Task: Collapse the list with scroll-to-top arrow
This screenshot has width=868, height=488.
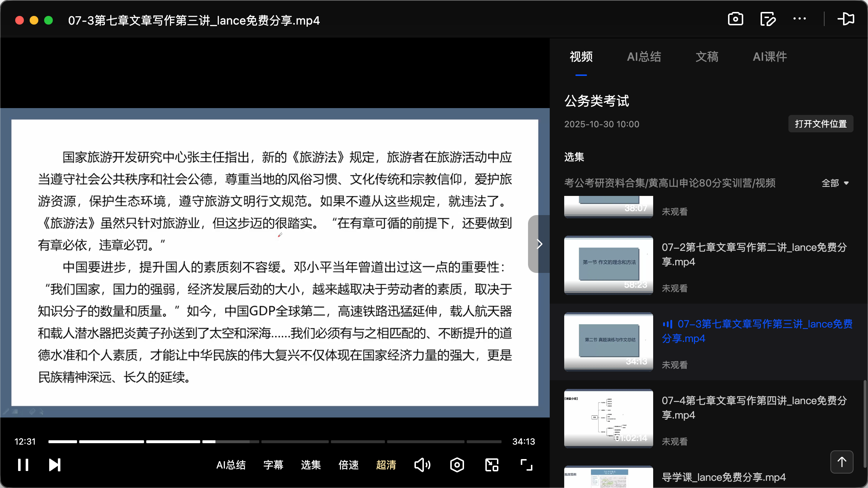Action: (x=842, y=462)
